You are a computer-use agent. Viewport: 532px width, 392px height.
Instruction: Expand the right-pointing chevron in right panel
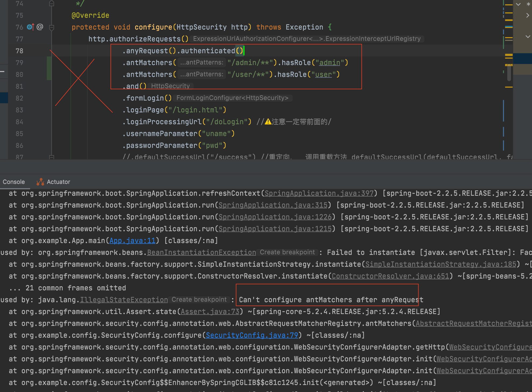(528, 16)
